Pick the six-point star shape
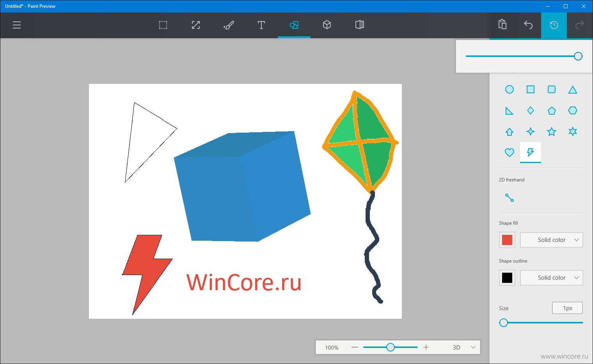593x364 pixels. [573, 132]
